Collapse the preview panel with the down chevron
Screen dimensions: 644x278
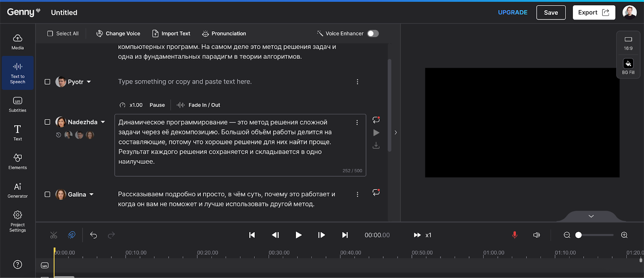click(x=591, y=216)
